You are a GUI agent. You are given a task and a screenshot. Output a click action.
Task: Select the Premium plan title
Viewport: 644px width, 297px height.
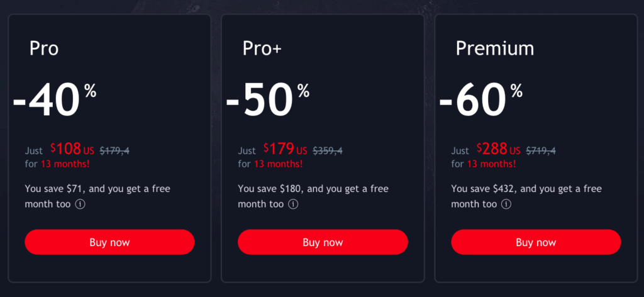click(495, 48)
